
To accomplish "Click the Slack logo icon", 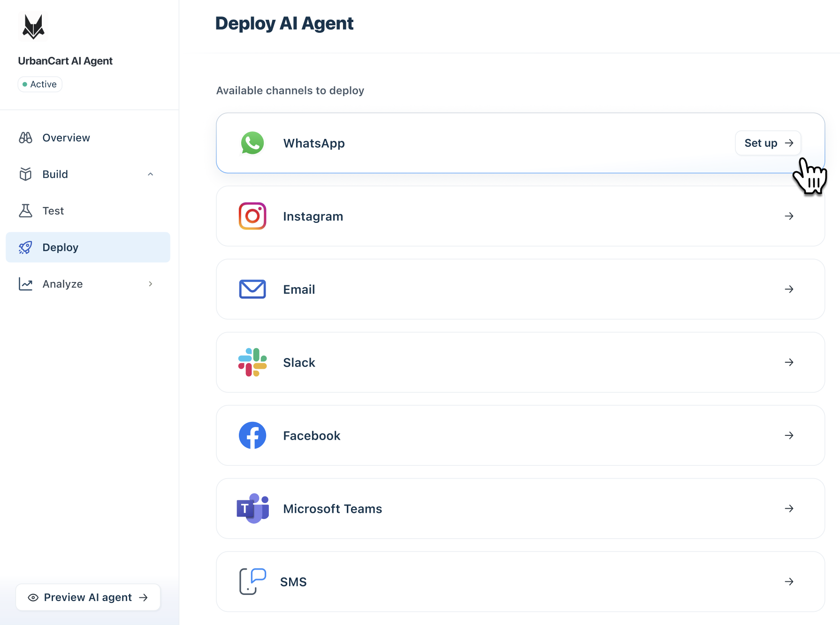I will click(252, 362).
